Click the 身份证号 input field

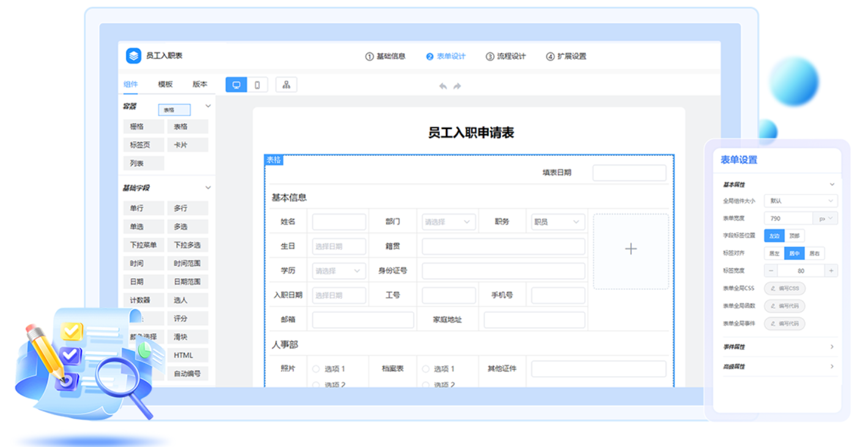click(503, 271)
